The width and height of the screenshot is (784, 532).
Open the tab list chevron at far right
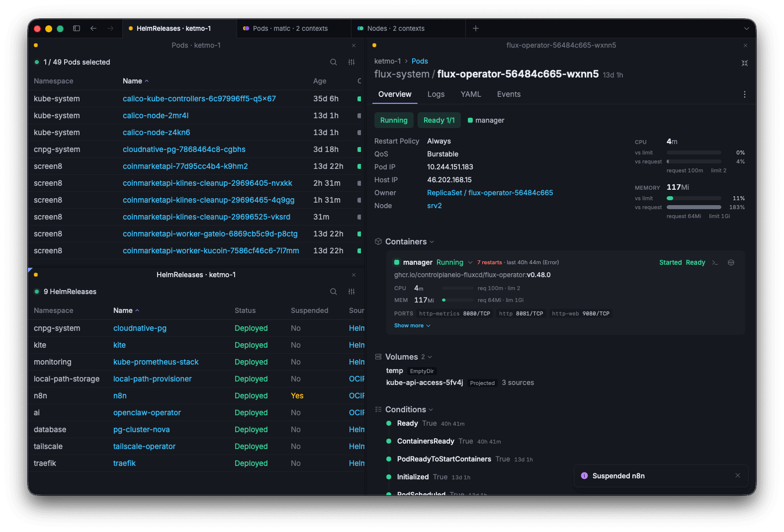point(746,28)
